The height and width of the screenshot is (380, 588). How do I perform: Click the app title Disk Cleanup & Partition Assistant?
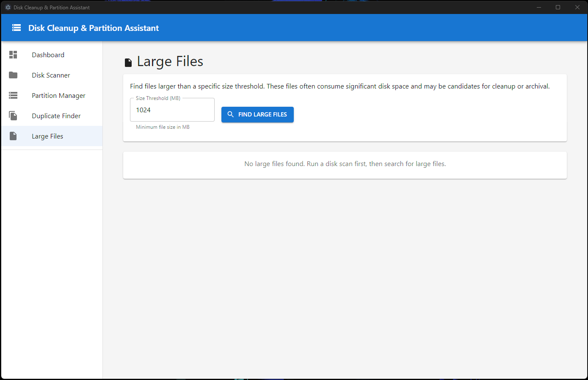tap(93, 28)
